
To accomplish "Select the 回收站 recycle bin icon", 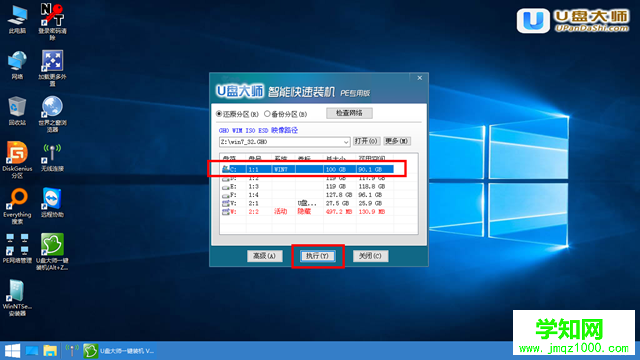I will (17, 111).
